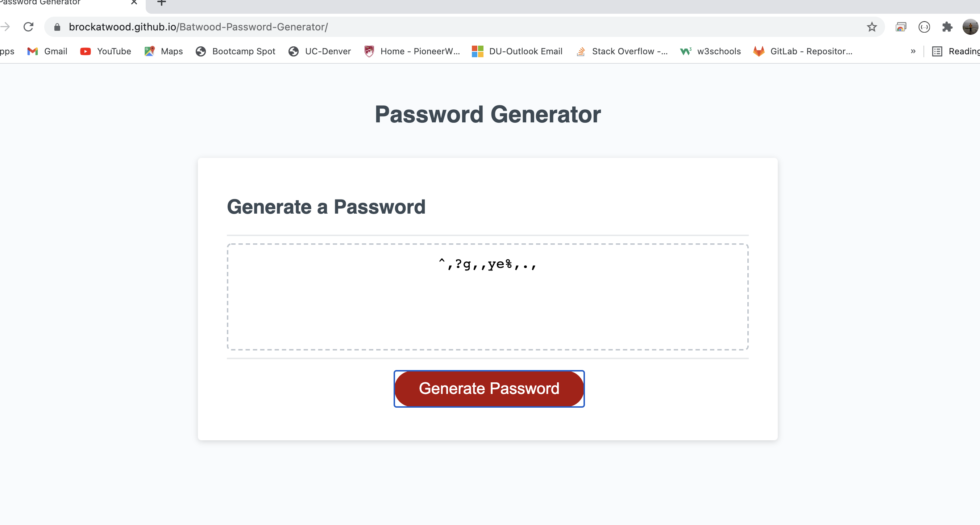Screen dimensions: 980x525
Task: Click the profile avatar icon
Action: 970,27
